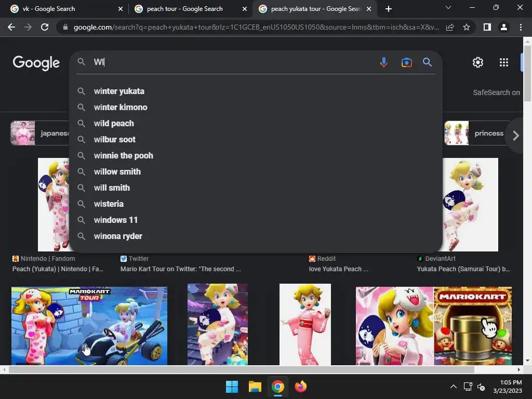Click the muted volume tray icon
Screen dimensions: 532x399
point(481,387)
